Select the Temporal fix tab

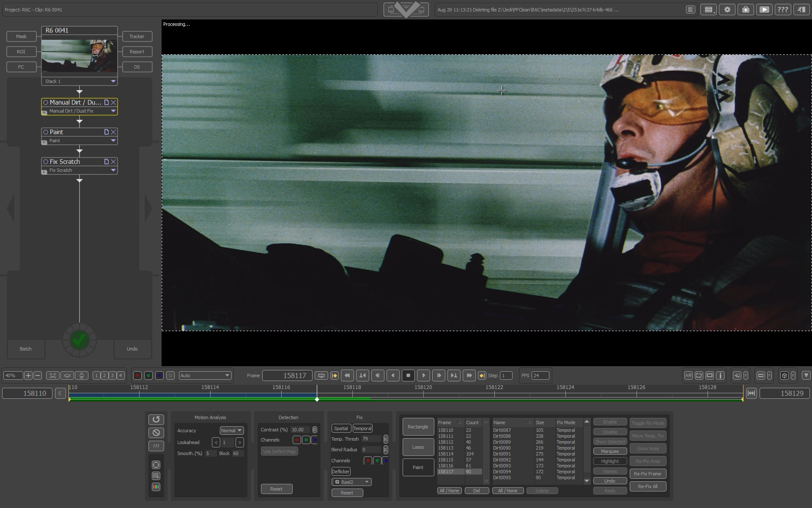(362, 428)
